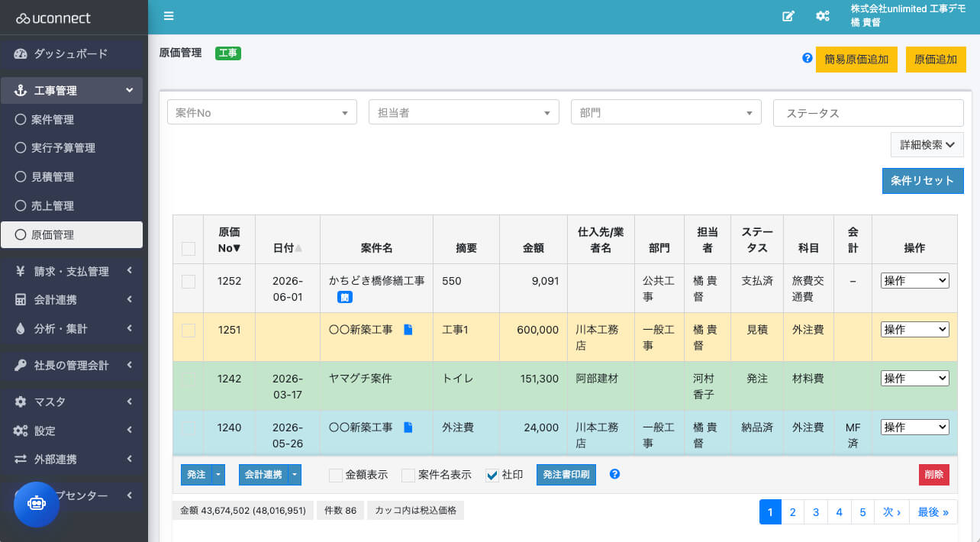Viewport: 980px width, 542px height.
Task: Click the 会計連携 calculator icon
Action: pyautogui.click(x=20, y=300)
